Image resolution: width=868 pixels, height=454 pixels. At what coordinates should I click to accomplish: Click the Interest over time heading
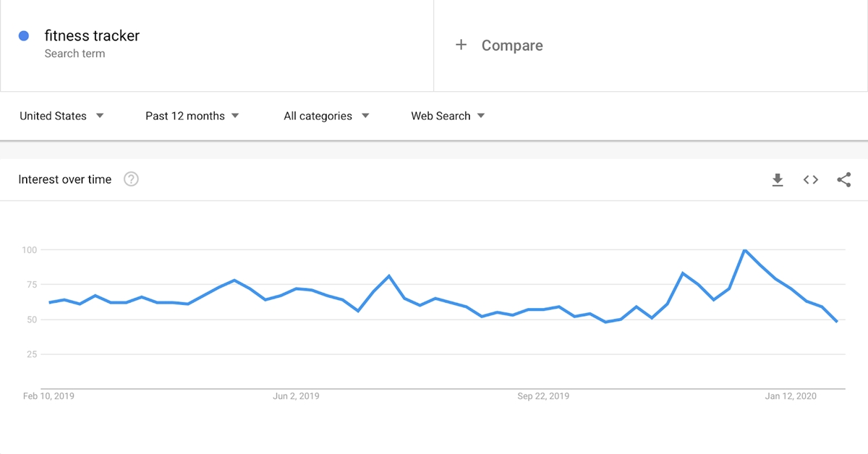65,179
